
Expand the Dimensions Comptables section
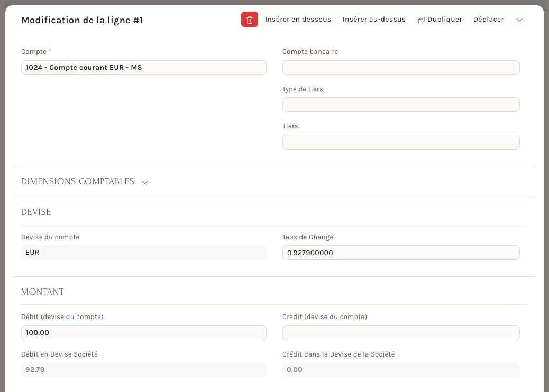click(x=85, y=182)
